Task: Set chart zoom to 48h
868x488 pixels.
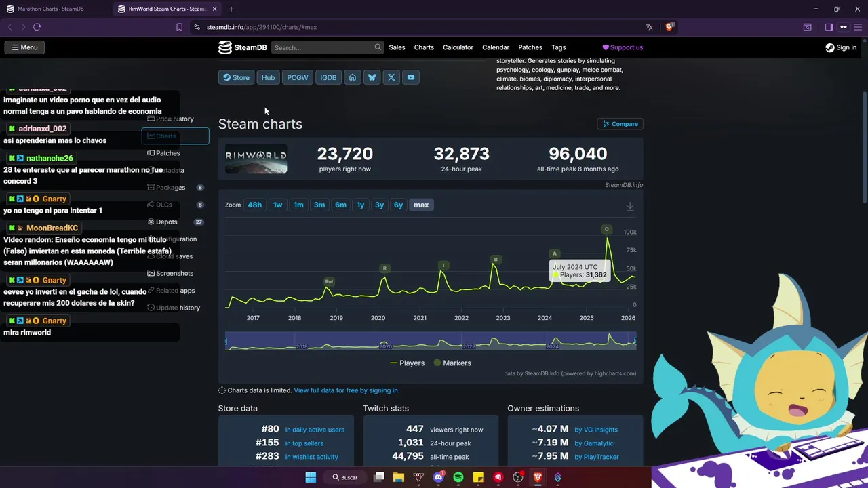Action: tap(255, 205)
